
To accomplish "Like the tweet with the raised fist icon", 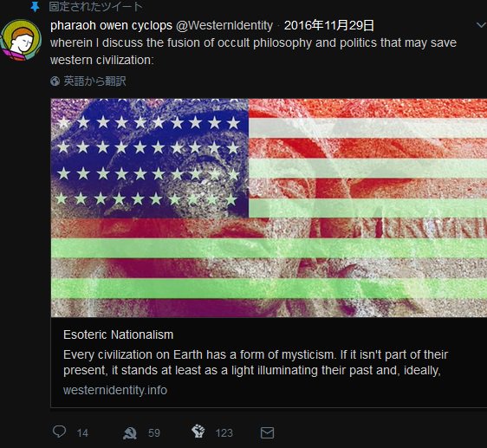I will [x=198, y=432].
